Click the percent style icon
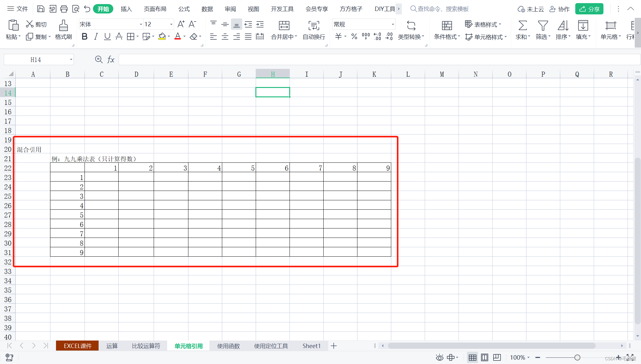 [x=354, y=37]
